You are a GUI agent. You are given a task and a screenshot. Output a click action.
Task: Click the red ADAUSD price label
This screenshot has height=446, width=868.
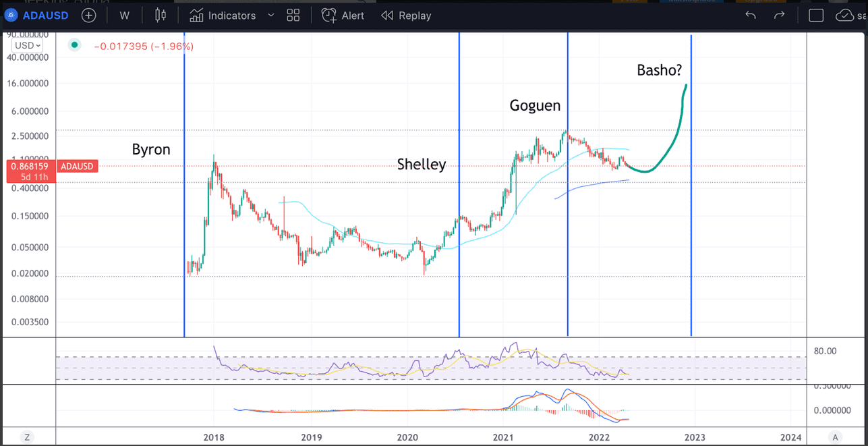point(78,165)
